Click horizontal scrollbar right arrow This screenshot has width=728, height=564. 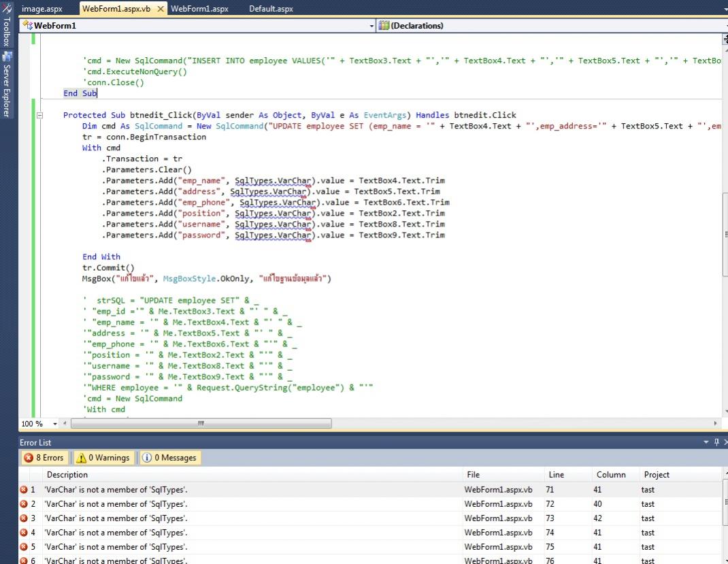(716, 423)
